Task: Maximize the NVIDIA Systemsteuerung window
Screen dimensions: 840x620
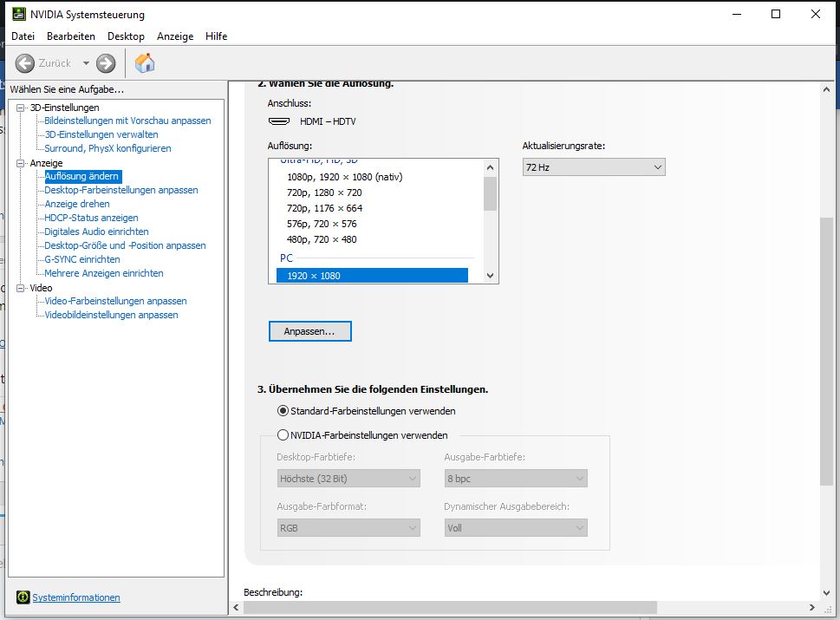Action: 776,15
